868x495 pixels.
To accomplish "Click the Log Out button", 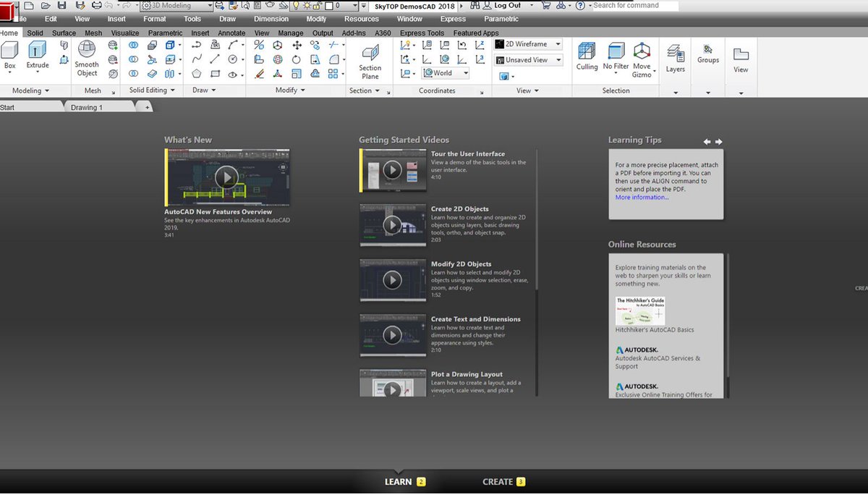I will tap(507, 5).
